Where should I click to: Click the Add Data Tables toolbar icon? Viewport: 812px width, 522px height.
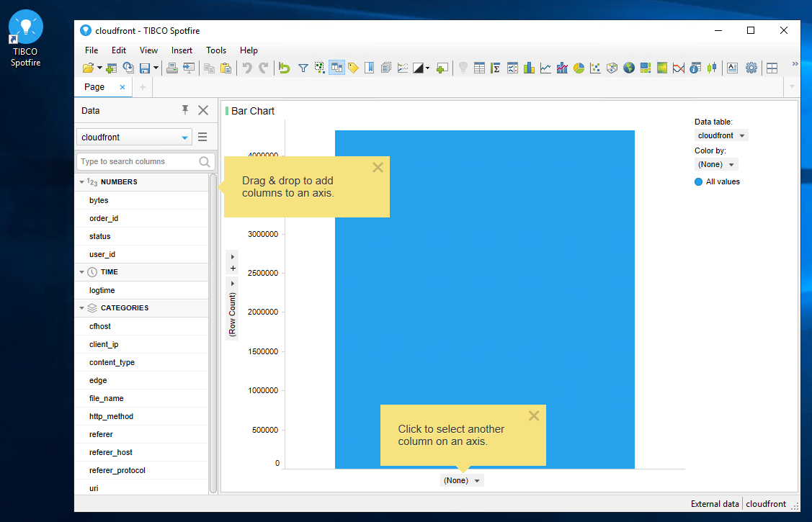(x=111, y=68)
